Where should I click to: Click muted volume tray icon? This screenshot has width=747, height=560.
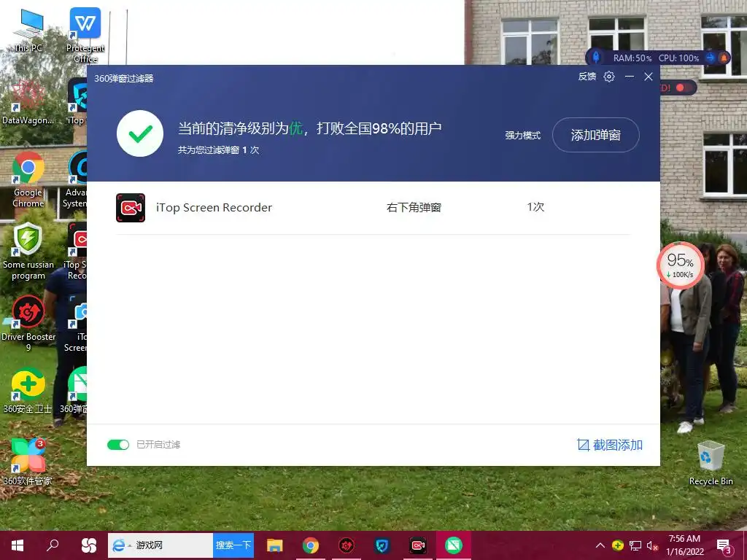click(x=652, y=545)
